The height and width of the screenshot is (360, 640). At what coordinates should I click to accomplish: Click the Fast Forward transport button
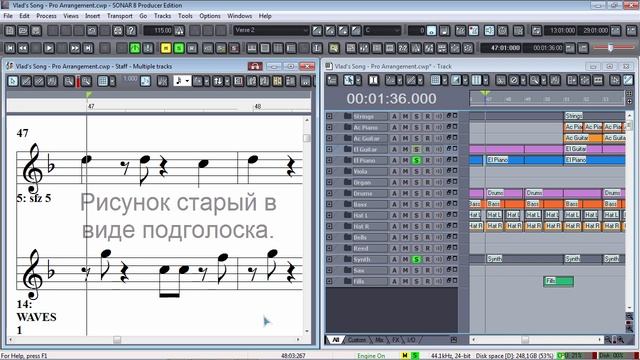75,48
